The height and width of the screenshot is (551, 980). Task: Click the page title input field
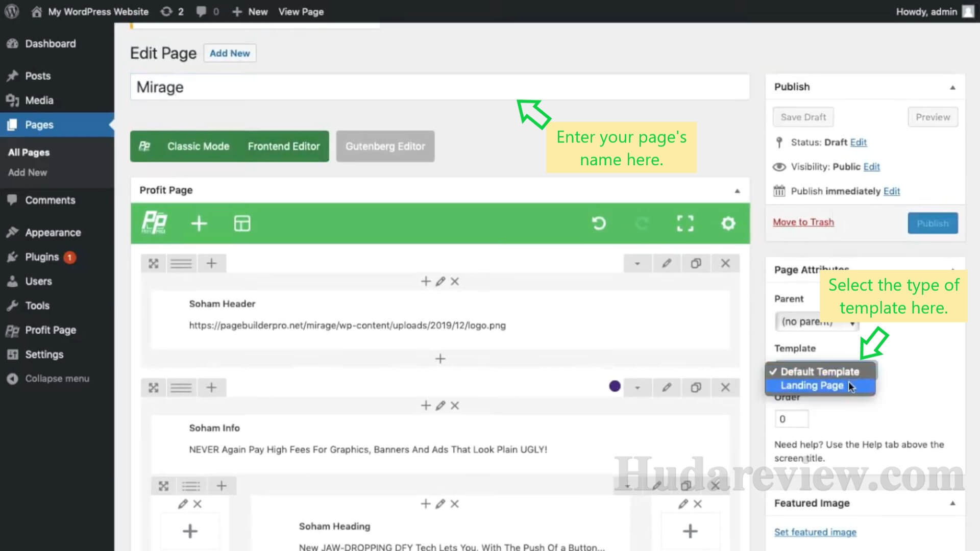440,87
